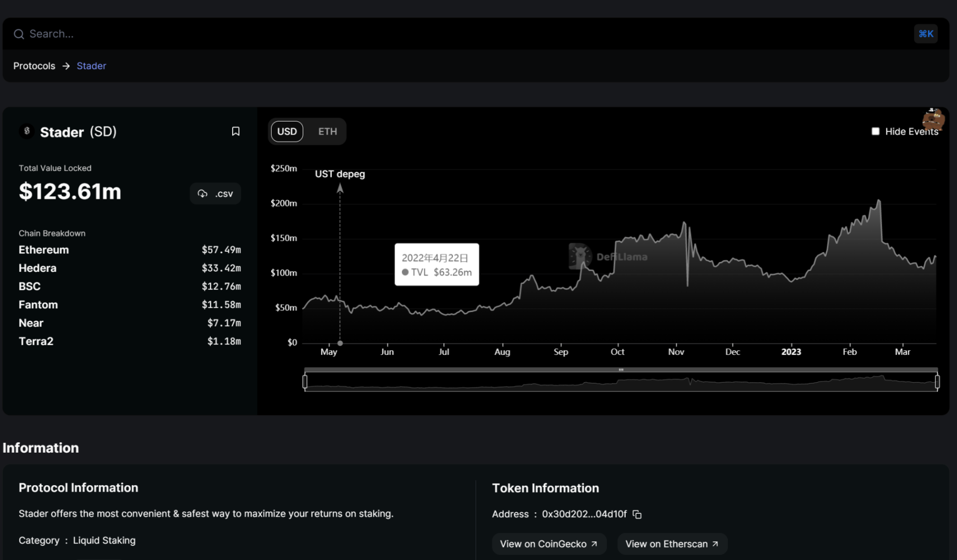Click the search magnifier icon
This screenshot has height=560, width=957.
pos(19,34)
